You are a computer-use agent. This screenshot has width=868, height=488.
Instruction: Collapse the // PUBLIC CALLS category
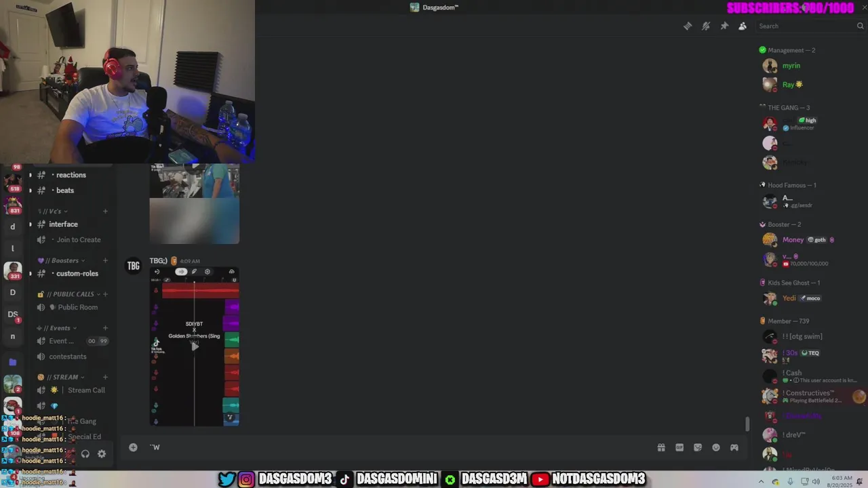[68, 294]
